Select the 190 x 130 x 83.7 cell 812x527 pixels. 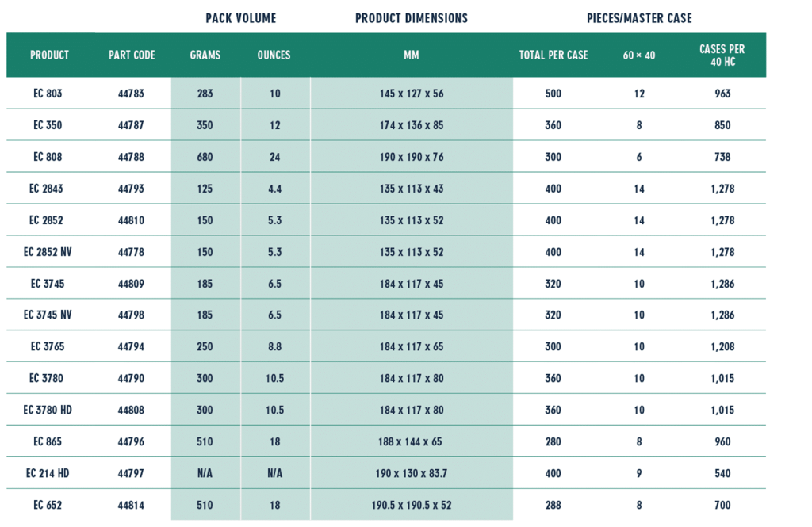point(412,473)
